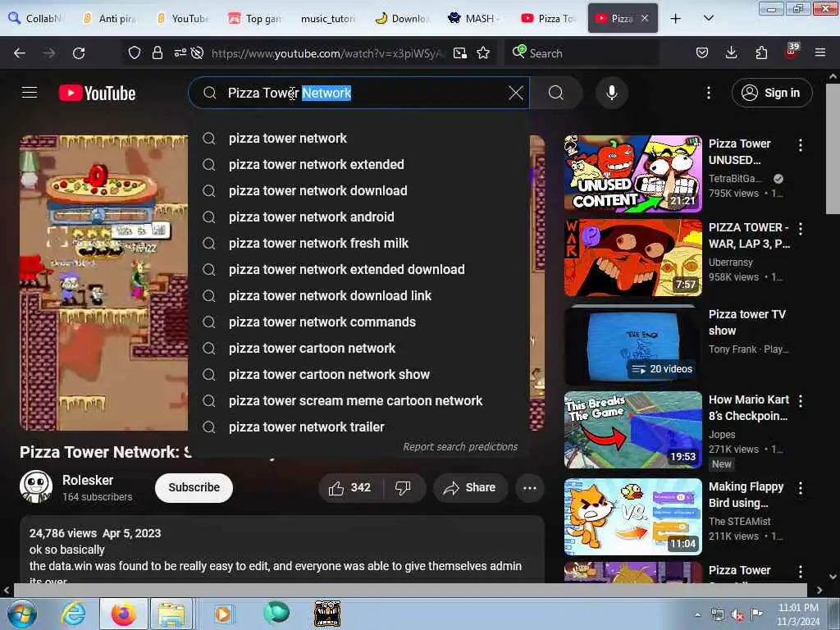Open Firefox downloads panel

(731, 53)
